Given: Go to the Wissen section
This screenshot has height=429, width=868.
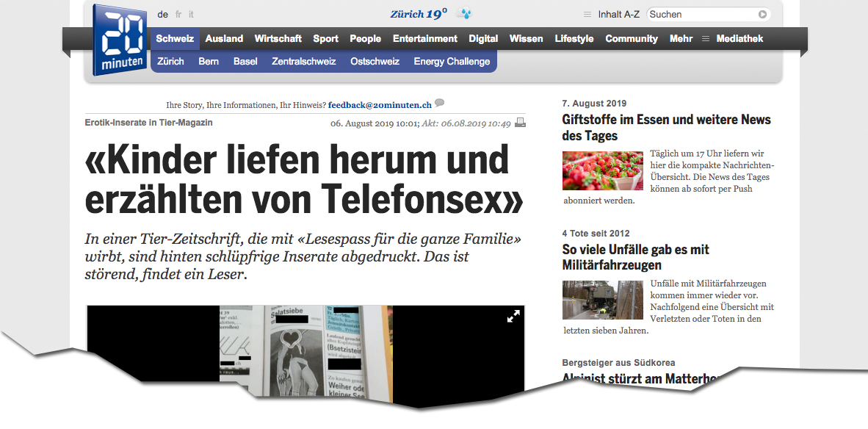Looking at the screenshot, I should coord(527,39).
